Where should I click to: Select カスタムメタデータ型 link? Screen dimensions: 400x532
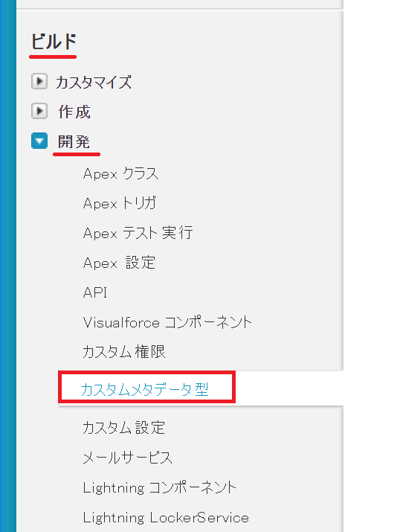click(x=145, y=389)
